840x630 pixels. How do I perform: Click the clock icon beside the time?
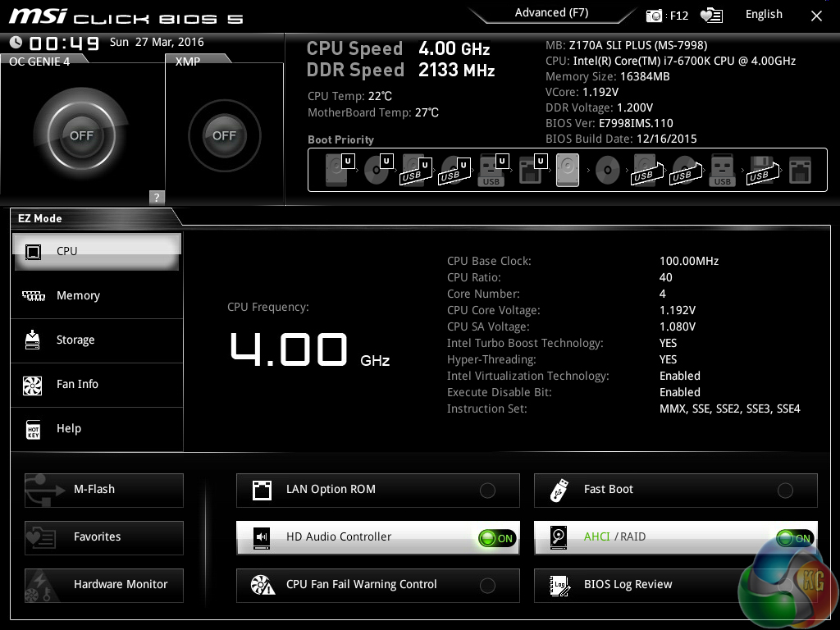[16, 43]
